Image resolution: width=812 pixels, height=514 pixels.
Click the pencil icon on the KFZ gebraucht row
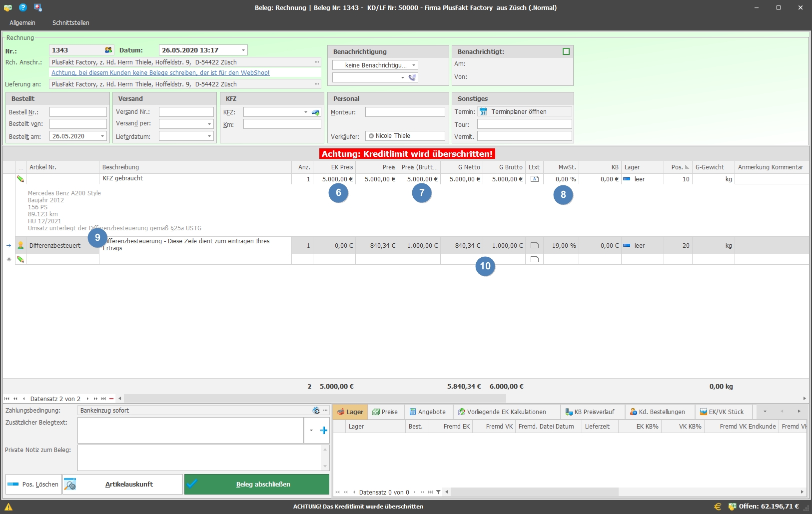(20, 179)
